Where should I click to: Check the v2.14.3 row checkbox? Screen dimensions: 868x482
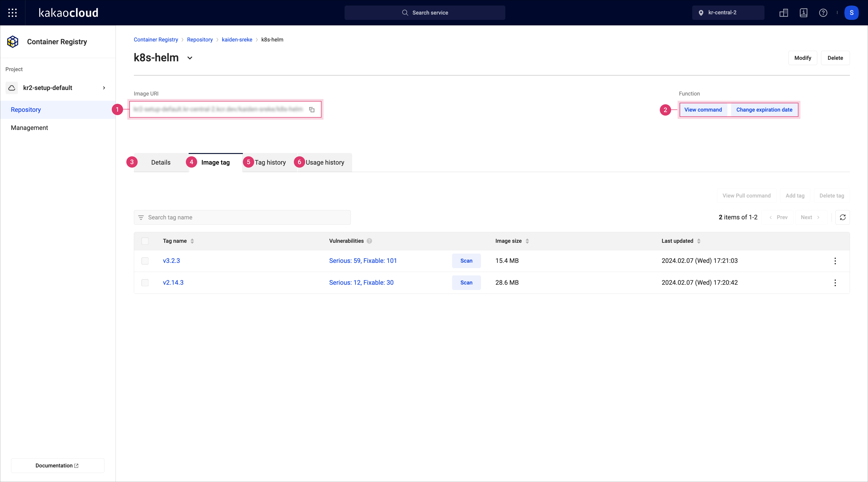[145, 283]
